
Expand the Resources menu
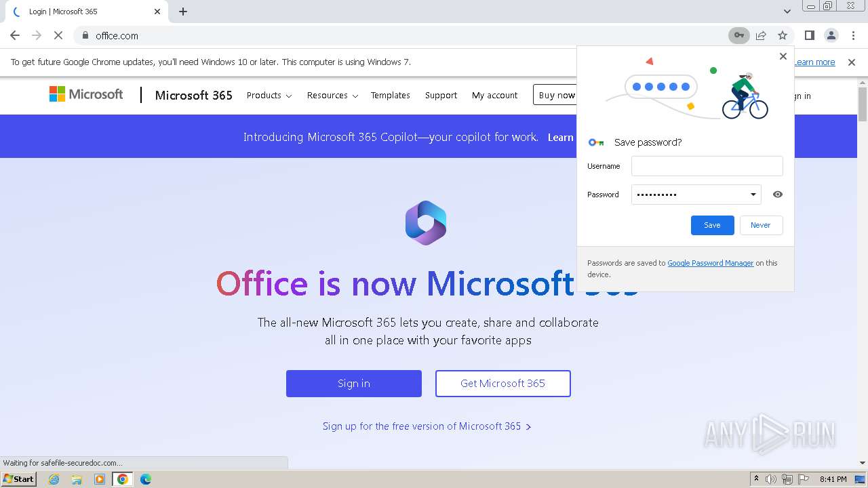coord(332,96)
